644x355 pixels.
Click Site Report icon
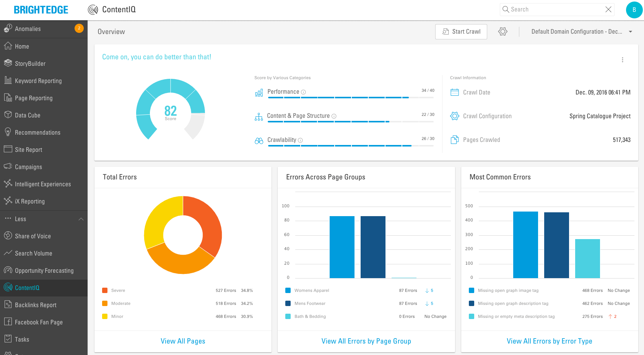point(8,149)
